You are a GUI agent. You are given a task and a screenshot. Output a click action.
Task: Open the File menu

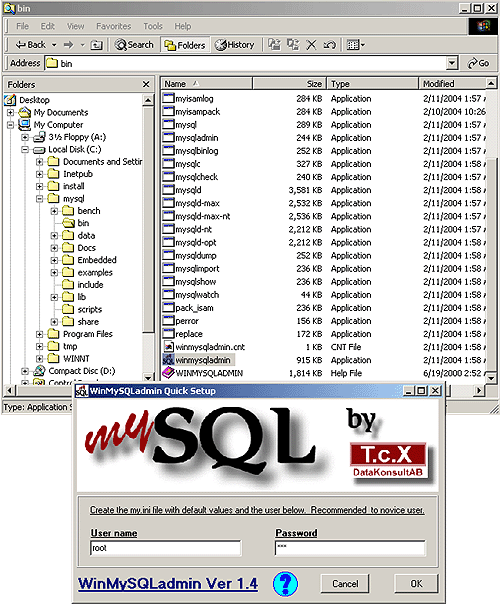coord(22,26)
